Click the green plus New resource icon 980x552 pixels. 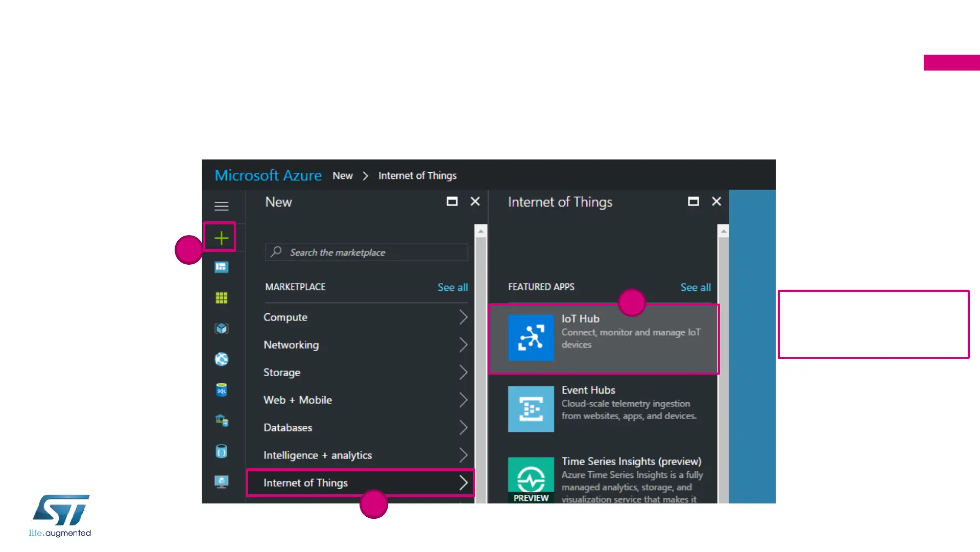click(x=221, y=238)
